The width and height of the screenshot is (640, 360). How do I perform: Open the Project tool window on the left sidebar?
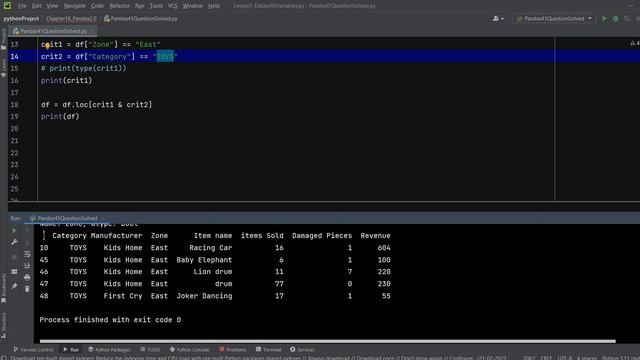pos(4,39)
